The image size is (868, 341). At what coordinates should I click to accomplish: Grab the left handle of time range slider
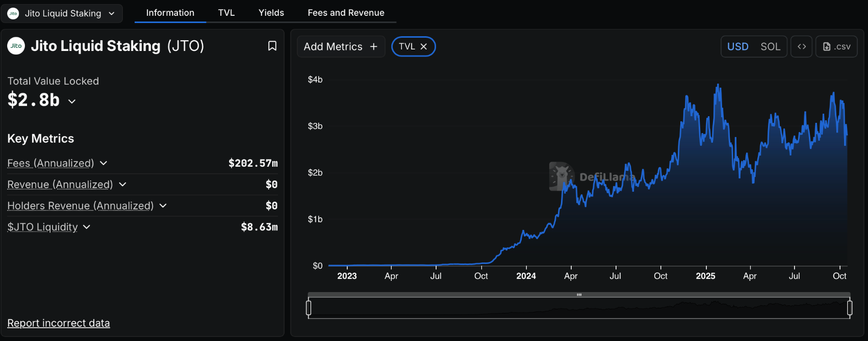tap(309, 308)
